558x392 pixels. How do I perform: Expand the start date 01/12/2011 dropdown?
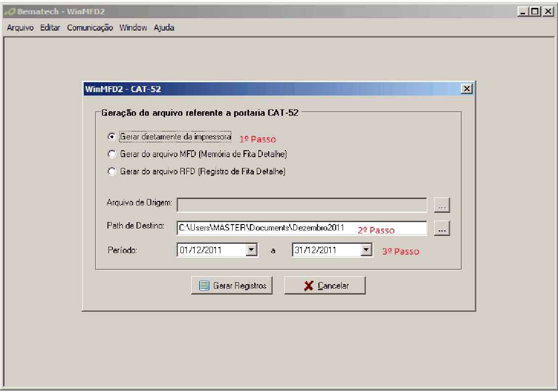252,250
